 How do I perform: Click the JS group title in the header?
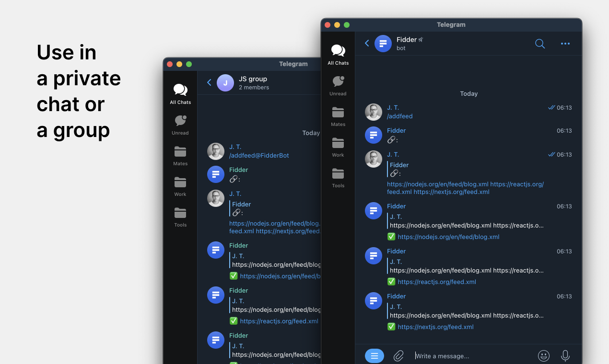pyautogui.click(x=253, y=79)
